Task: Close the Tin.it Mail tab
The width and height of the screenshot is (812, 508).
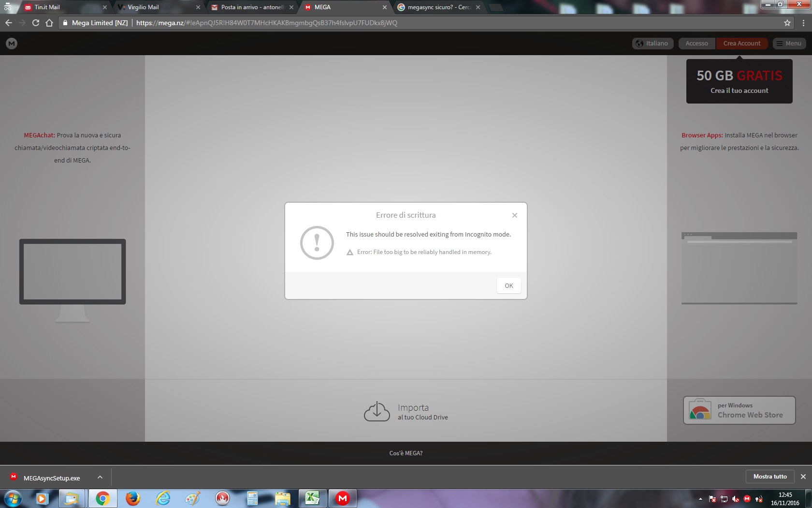Action: (105, 7)
